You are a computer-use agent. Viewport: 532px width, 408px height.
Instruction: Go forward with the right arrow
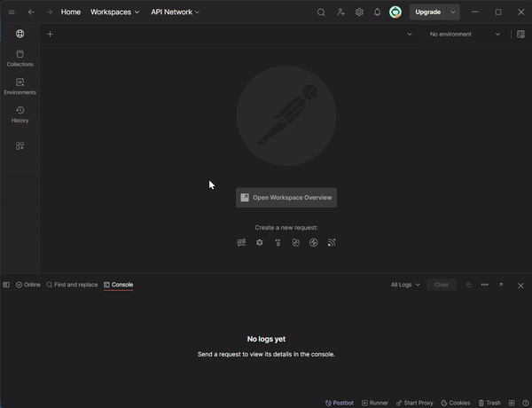coord(49,12)
